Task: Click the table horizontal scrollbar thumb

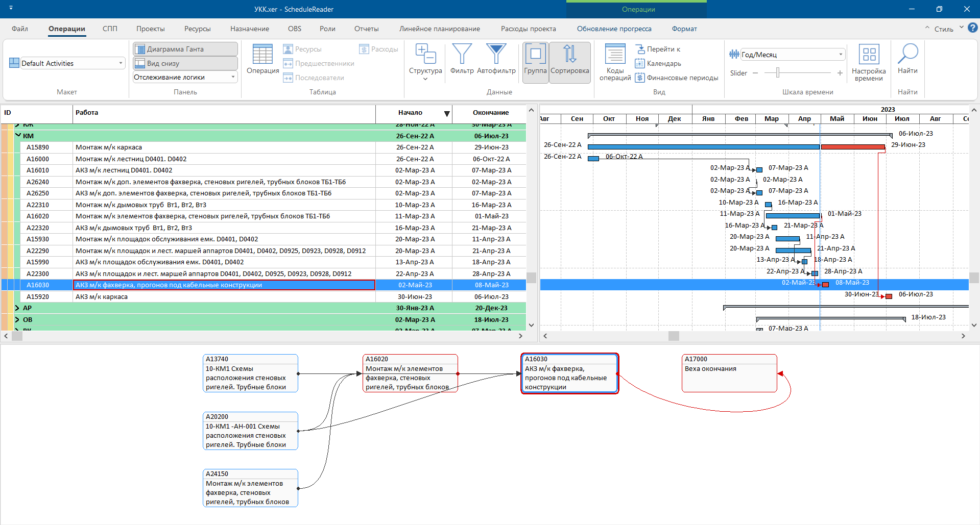Action: coord(17,336)
